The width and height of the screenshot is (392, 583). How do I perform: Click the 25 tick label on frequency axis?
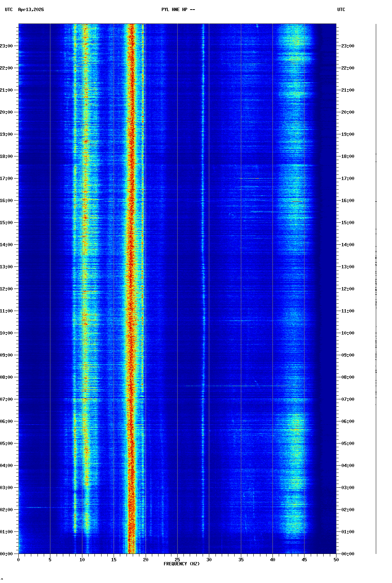(x=177, y=560)
